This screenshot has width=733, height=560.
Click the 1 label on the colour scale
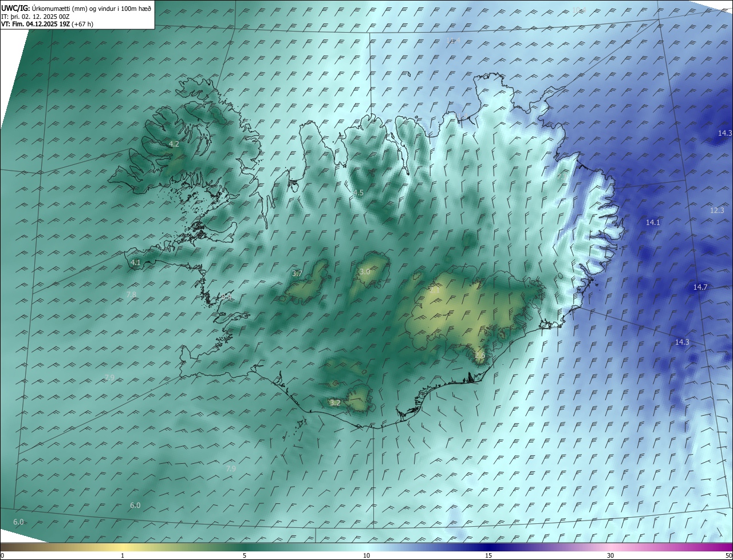[123, 555]
